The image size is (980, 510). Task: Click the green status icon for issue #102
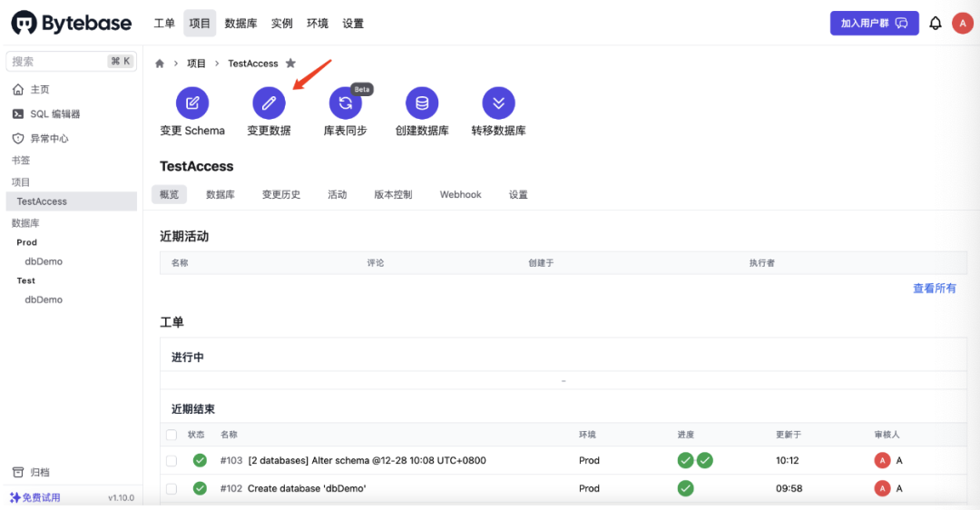(x=200, y=488)
